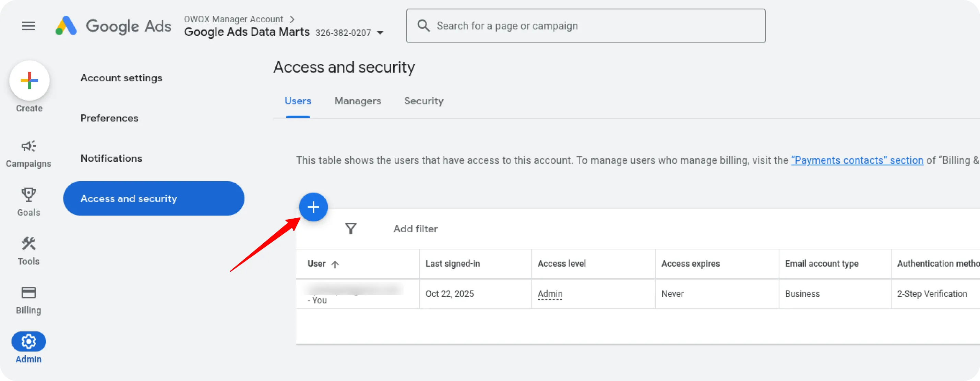
Task: Open the hamburger navigation menu
Action: click(28, 25)
